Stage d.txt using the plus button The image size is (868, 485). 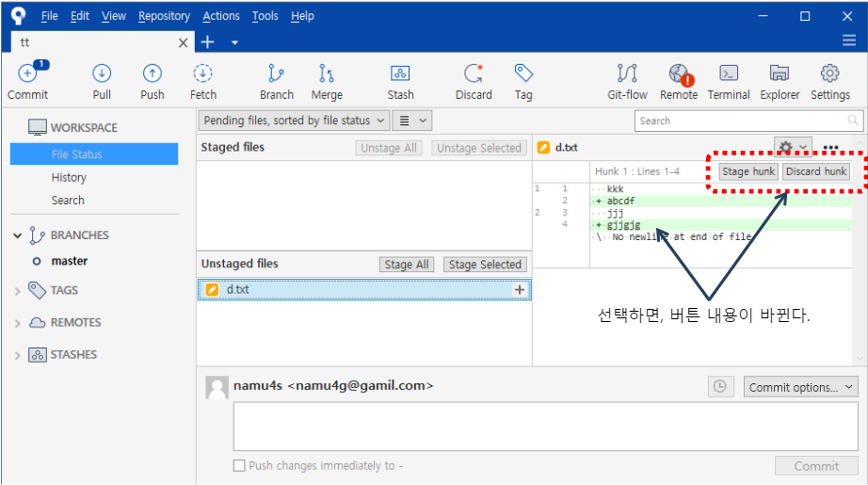(x=519, y=290)
